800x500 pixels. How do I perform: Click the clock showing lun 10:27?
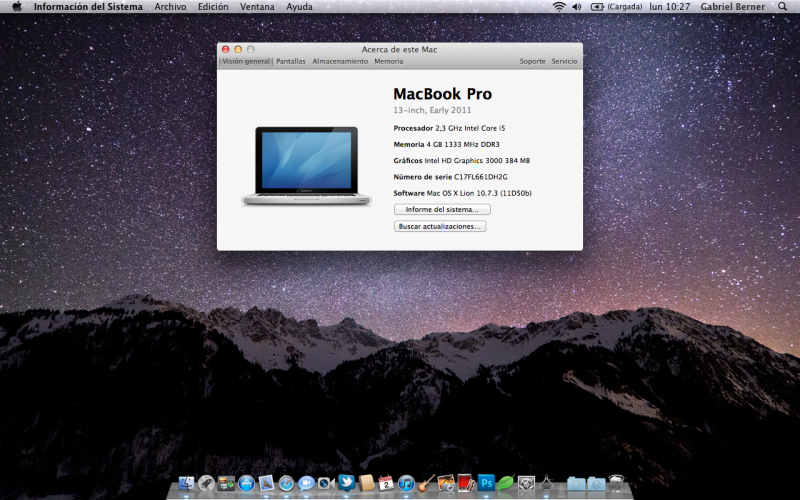pos(669,7)
